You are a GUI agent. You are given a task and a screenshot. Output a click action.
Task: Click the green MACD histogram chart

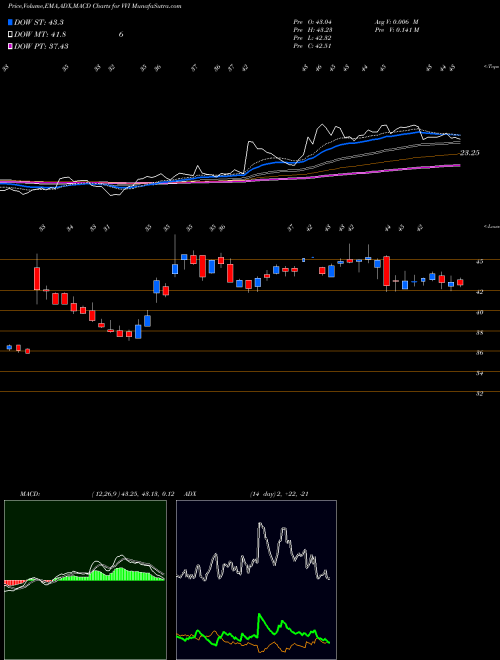coord(85,580)
